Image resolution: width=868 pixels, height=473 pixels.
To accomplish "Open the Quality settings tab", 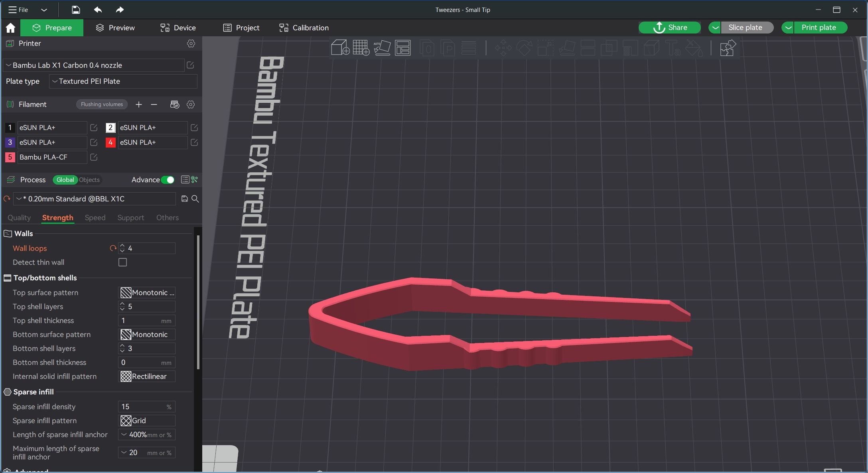I will [x=19, y=218].
